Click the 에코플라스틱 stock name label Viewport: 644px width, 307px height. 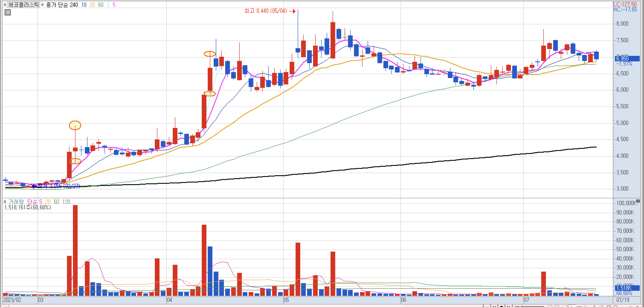point(23,5)
